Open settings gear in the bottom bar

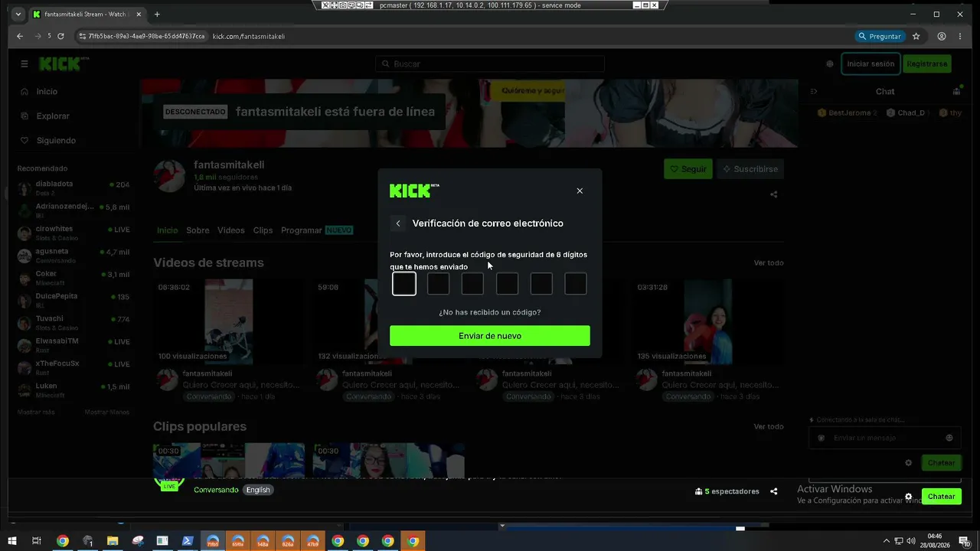point(909,497)
